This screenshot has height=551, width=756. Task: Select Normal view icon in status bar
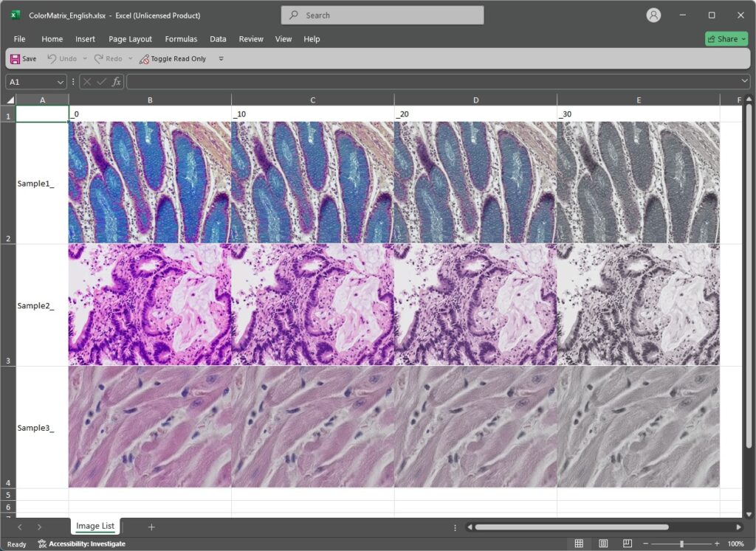pyautogui.click(x=579, y=544)
